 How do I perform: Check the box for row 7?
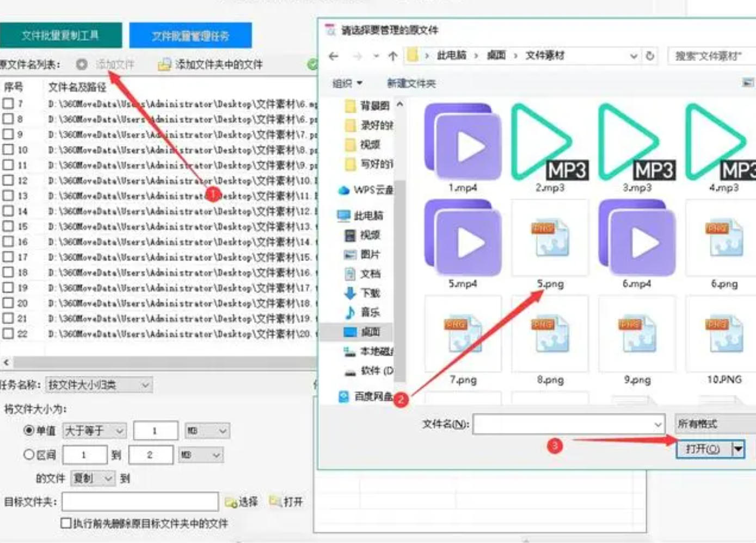pyautogui.click(x=8, y=103)
